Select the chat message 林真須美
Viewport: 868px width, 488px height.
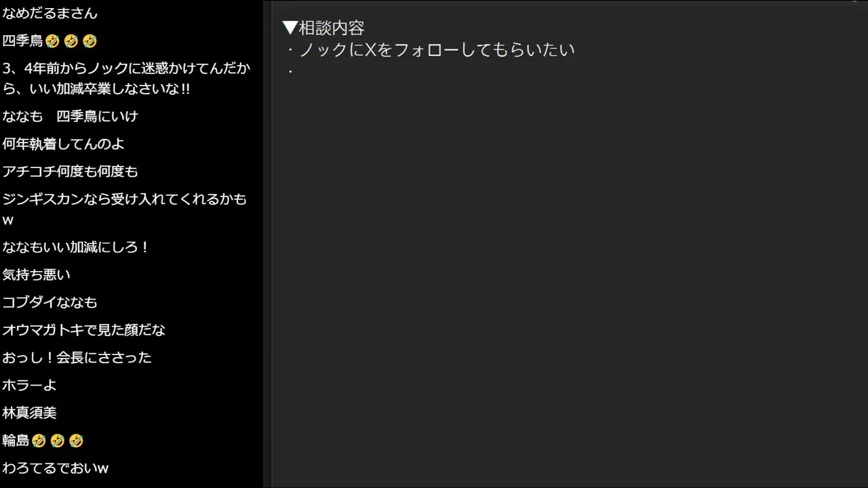tap(29, 413)
